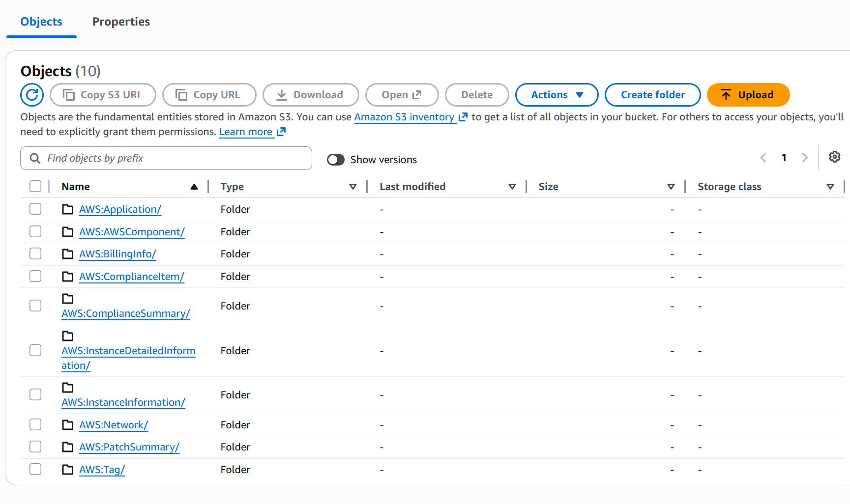850x504 pixels.
Task: Check the AWS:Application/ row checkbox
Action: [x=35, y=209]
